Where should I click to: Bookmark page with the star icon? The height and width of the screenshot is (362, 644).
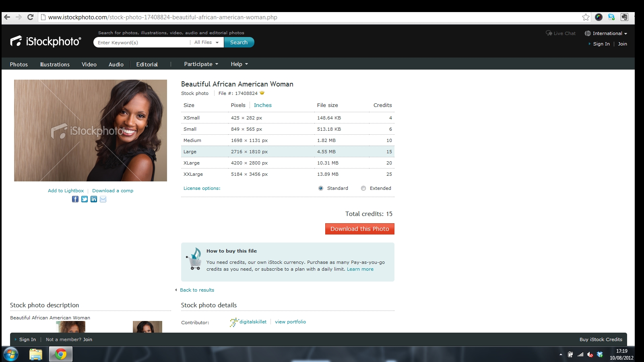(586, 17)
